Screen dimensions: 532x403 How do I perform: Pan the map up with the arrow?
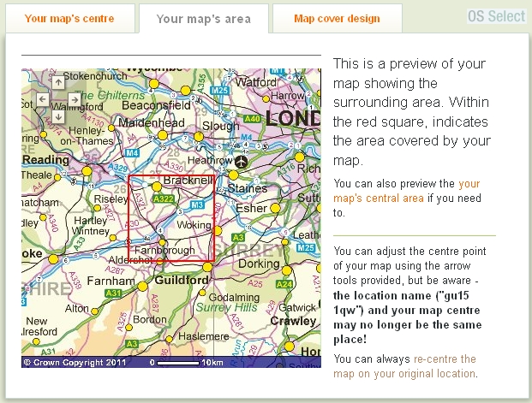[58, 82]
